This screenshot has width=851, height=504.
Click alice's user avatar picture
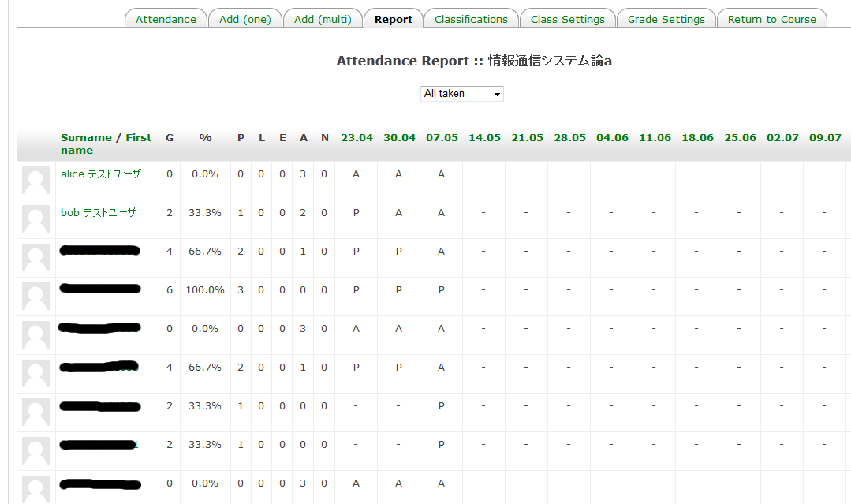(35, 181)
